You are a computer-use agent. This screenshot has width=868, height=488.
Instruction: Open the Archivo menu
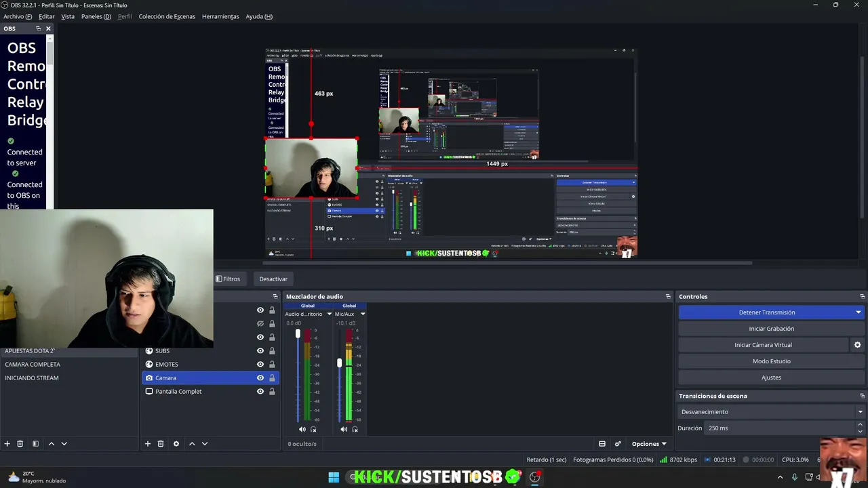coord(18,16)
